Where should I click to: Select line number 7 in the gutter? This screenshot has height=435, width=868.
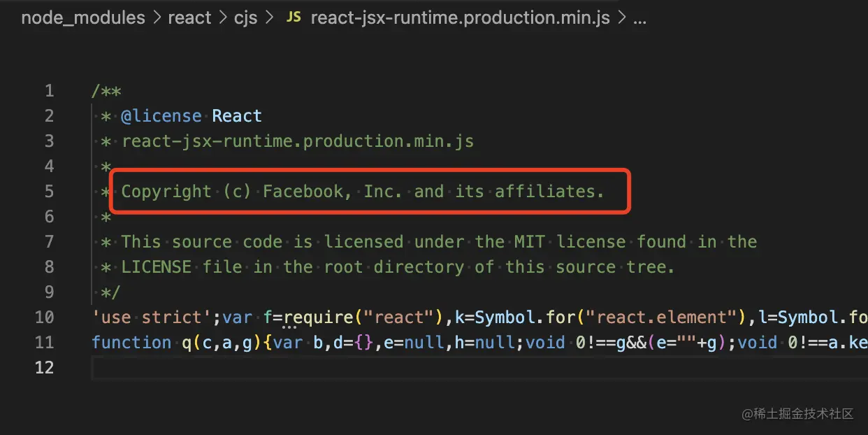tap(49, 242)
